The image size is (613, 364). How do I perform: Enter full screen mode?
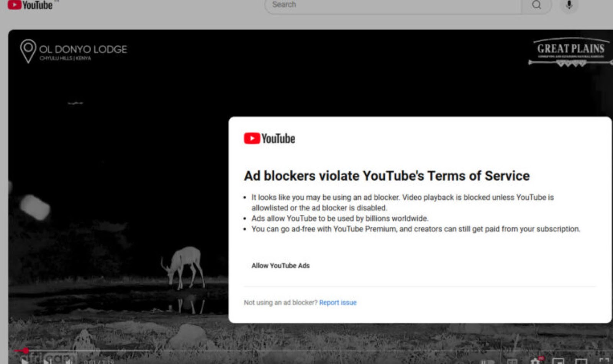pos(604,361)
